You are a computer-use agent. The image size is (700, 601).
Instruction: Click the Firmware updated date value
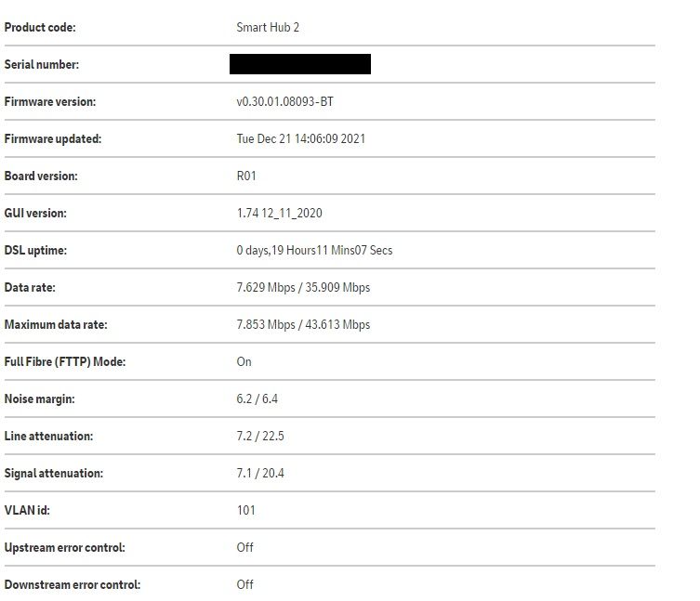pos(300,139)
